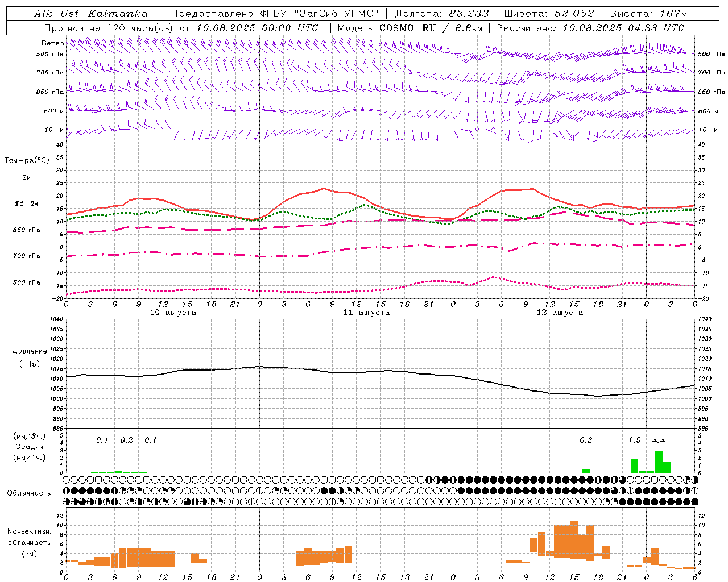Image resolution: width=728 pixels, height=582 pixels.
Task: Select the Модель COSMO-RU / 6.6км label
Action: point(410,28)
